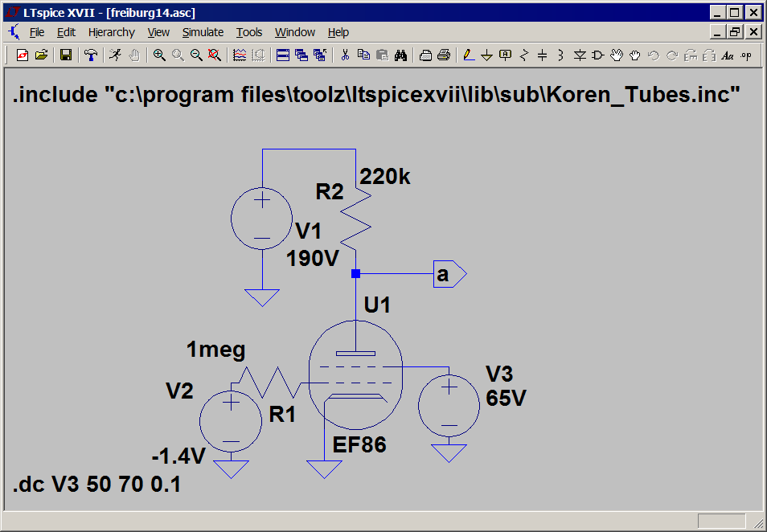Open Print Setup
767x532 pixels.
425,55
